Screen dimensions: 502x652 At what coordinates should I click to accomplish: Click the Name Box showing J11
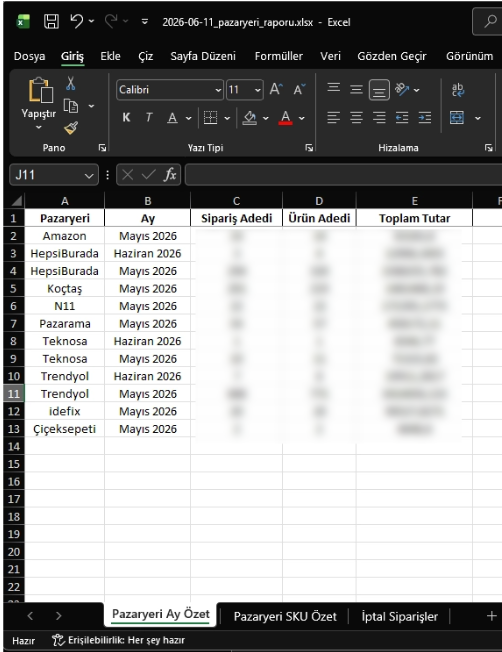click(54, 175)
